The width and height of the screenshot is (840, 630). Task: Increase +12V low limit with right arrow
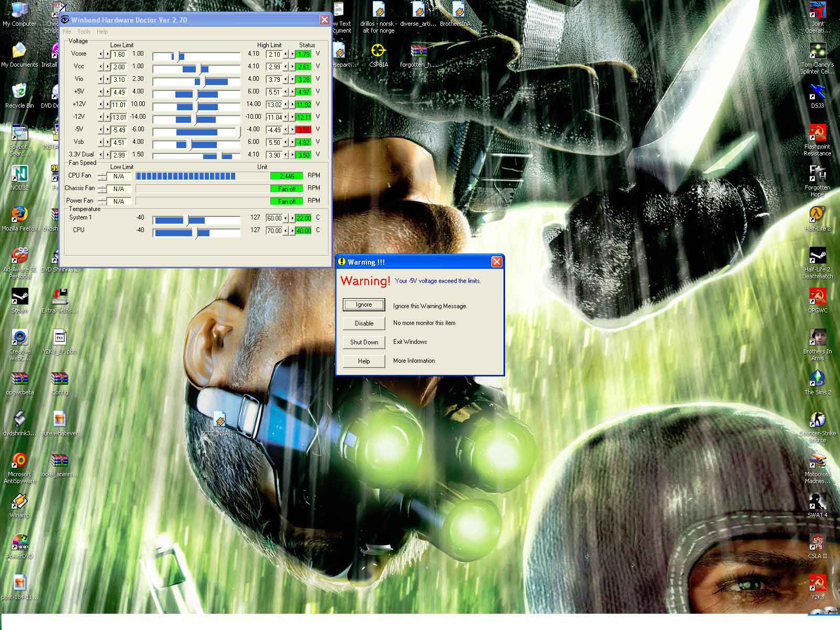pos(108,104)
